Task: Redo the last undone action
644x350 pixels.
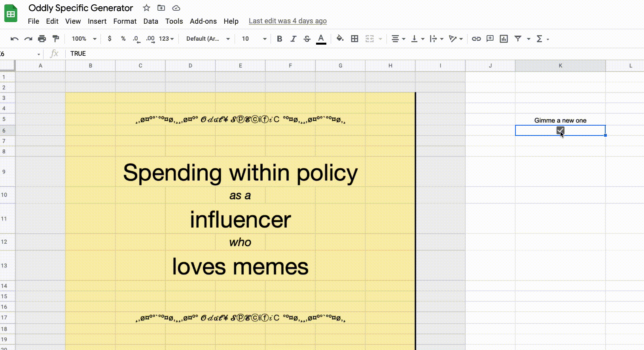Action: click(x=28, y=39)
